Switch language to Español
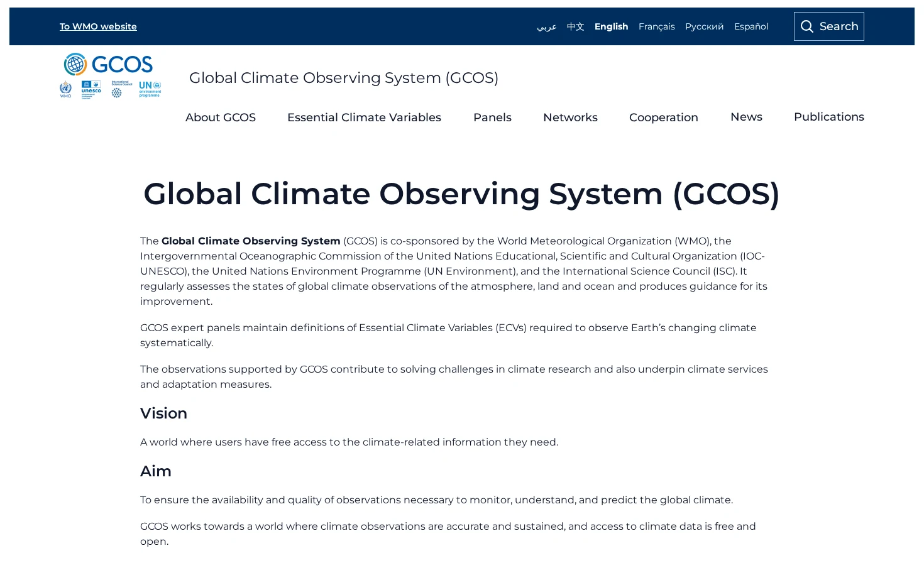The height and width of the screenshot is (580, 924). coord(751,26)
